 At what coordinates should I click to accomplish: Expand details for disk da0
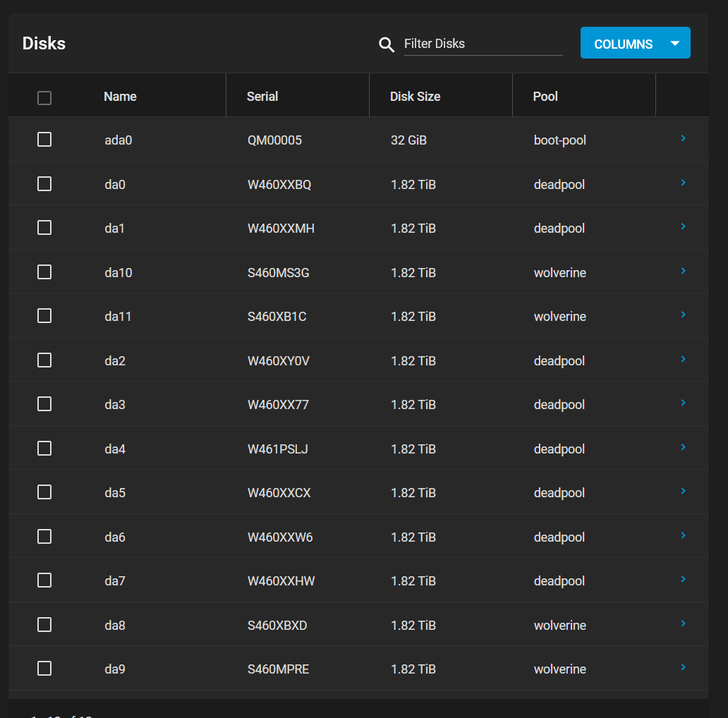pyautogui.click(x=683, y=183)
